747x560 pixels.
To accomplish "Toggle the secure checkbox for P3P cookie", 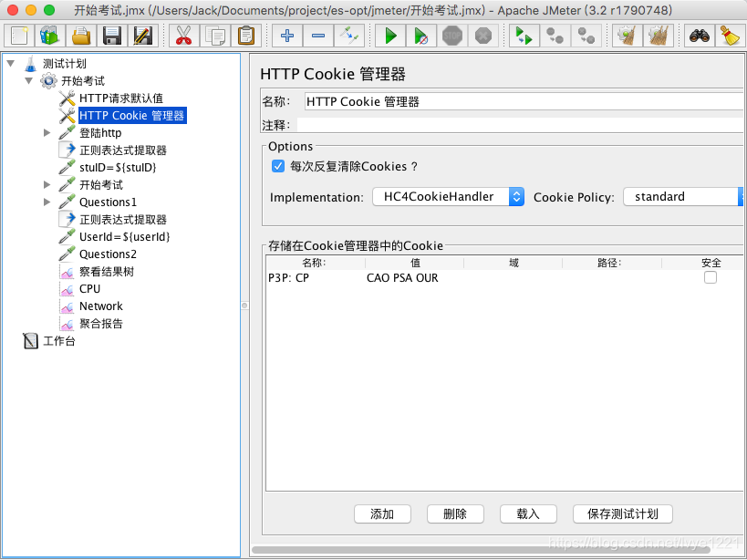I will tap(711, 277).
